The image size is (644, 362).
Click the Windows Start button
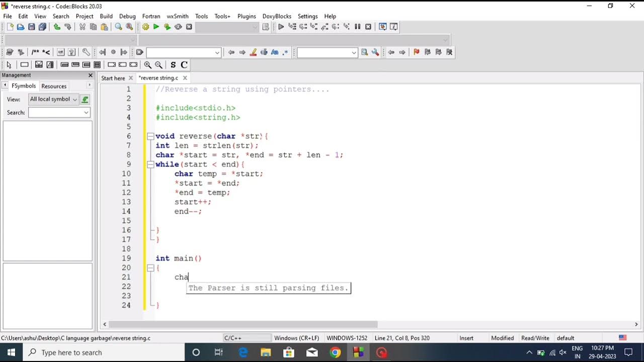pyautogui.click(x=11, y=352)
